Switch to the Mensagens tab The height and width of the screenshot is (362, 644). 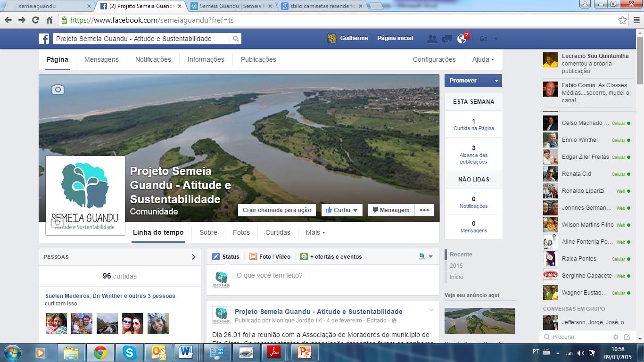pos(101,59)
